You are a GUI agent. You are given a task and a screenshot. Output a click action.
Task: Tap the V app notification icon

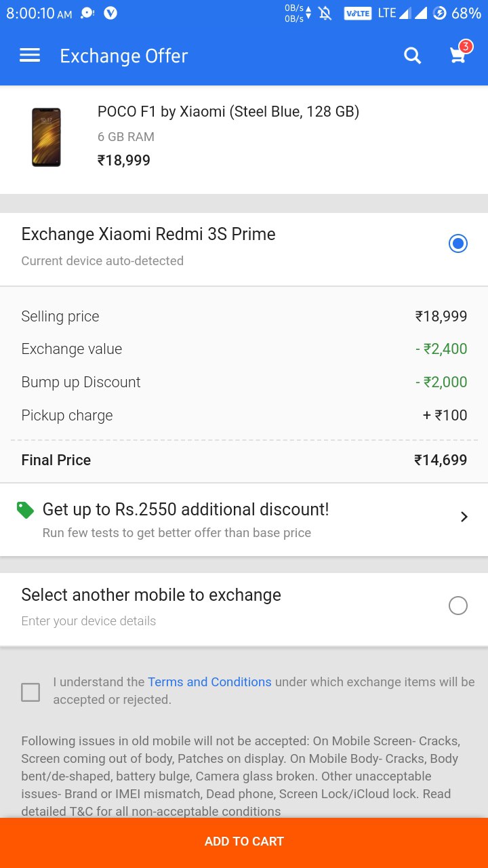(110, 13)
